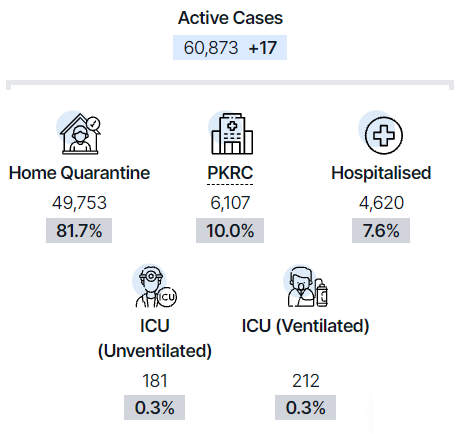The width and height of the screenshot is (457, 434).
Task: Open the dotted-underlined PKRC label
Action: (x=230, y=173)
